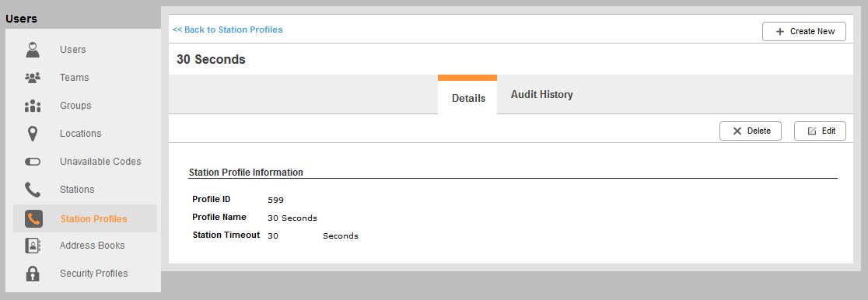868x300 pixels.
Task: Delete this station profile
Action: coord(751,131)
